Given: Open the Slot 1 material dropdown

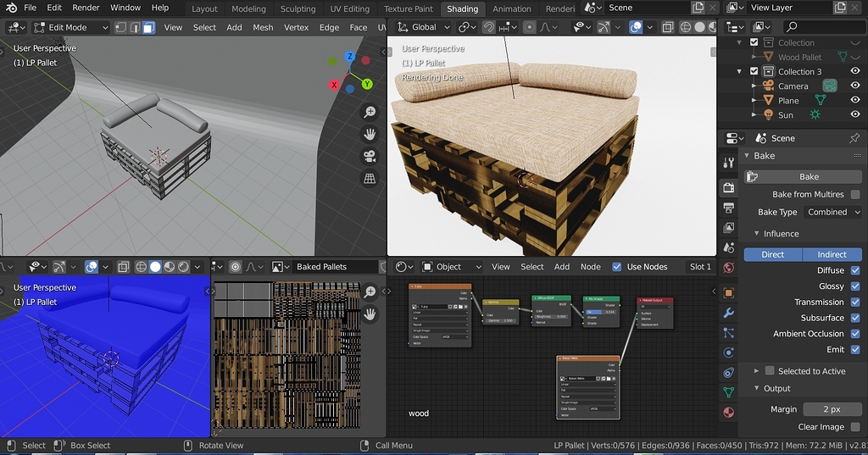Looking at the screenshot, I should click(700, 267).
